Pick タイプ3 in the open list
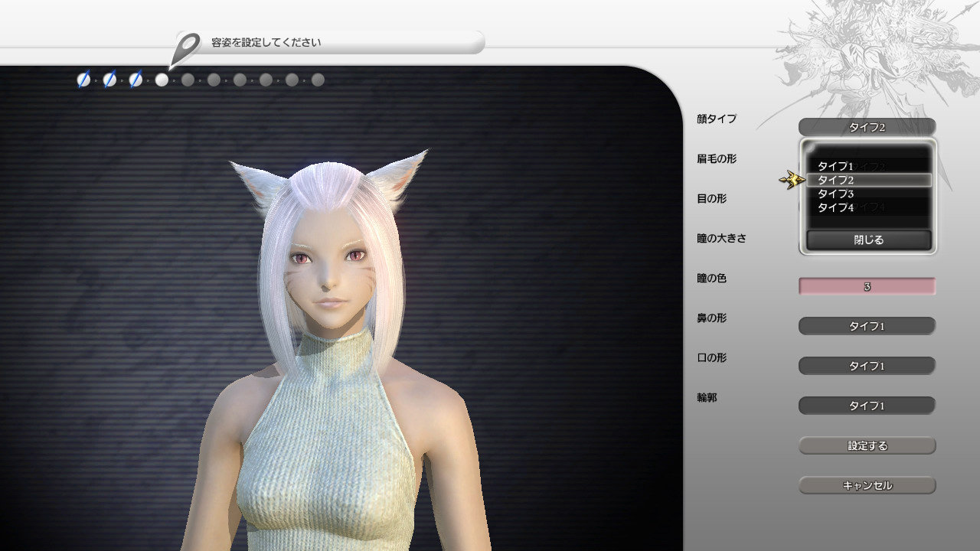 pos(835,194)
